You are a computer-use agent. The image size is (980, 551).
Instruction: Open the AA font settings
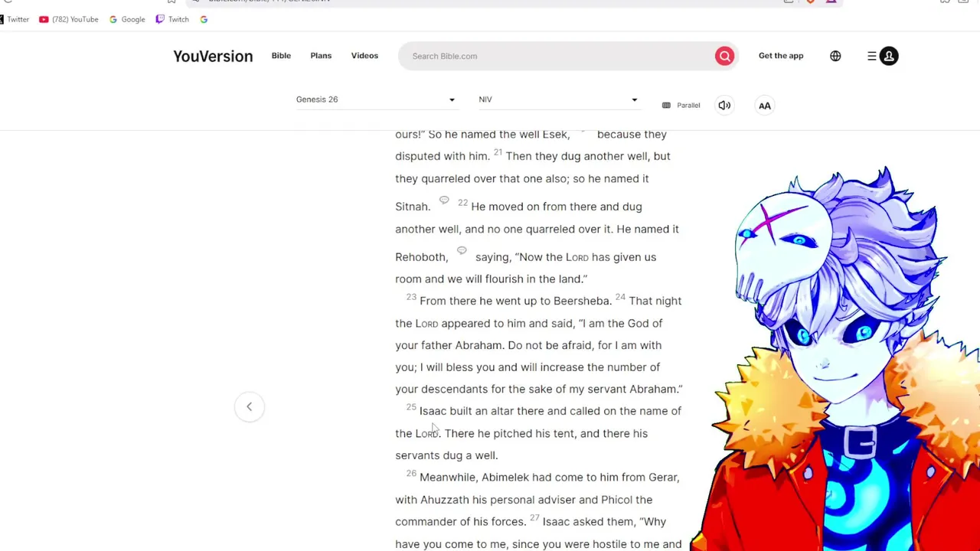coord(765,106)
